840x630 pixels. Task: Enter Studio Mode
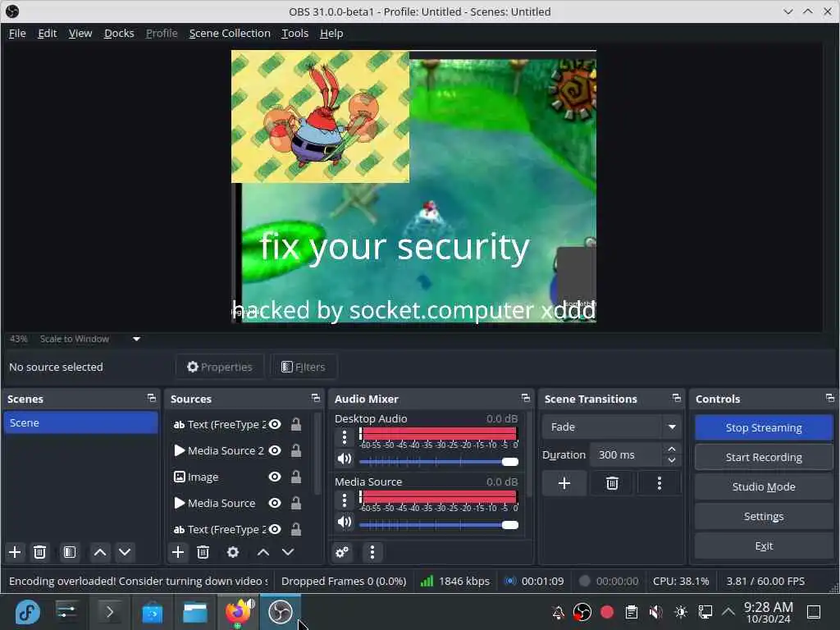(x=764, y=486)
